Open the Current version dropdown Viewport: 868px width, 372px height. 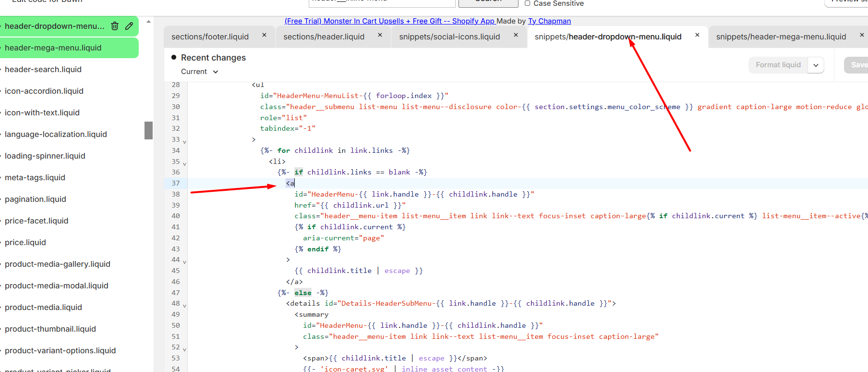[x=200, y=72]
